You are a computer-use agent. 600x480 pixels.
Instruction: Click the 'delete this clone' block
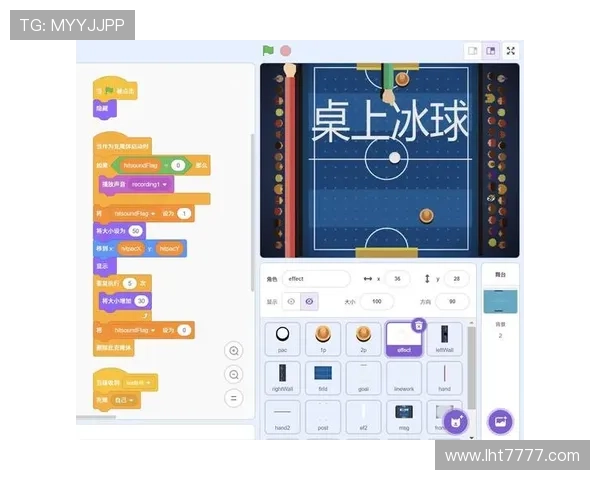(114, 348)
